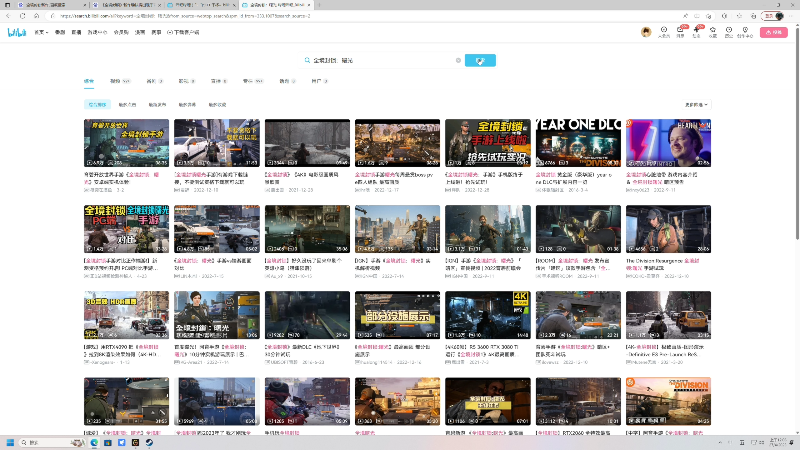The width and height of the screenshot is (800, 450).
Task: Click the browser address bar URL
Action: 185,16
